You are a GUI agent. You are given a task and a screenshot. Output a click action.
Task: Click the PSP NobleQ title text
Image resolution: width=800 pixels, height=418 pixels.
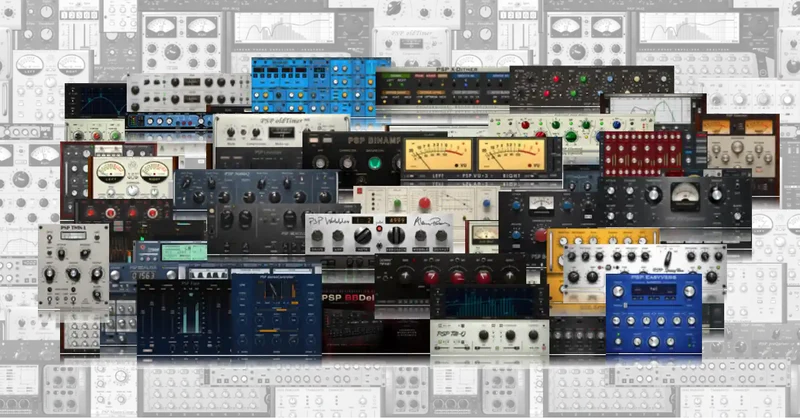click(x=237, y=175)
